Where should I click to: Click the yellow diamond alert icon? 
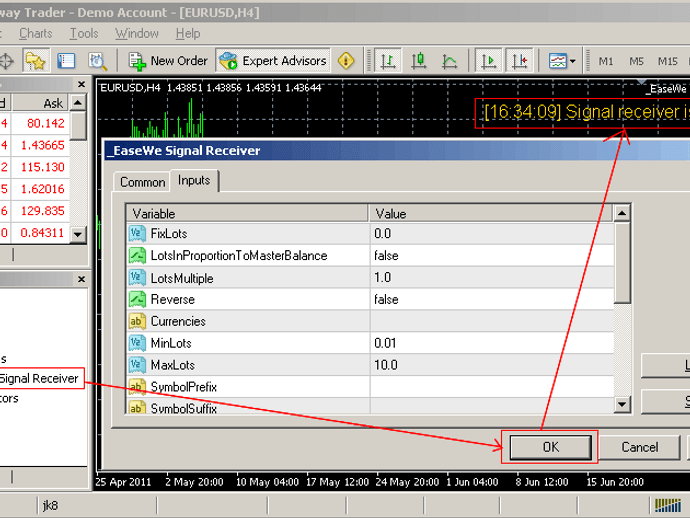pyautogui.click(x=346, y=61)
